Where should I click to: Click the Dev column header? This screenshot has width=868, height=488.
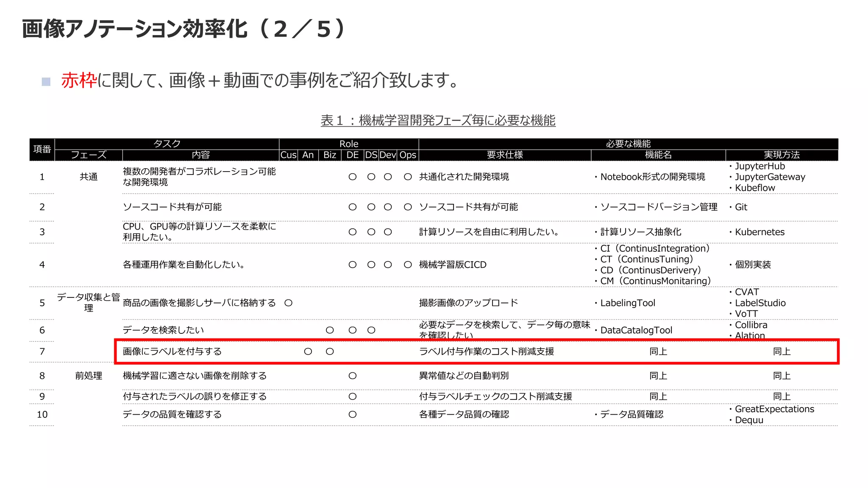[x=387, y=155]
